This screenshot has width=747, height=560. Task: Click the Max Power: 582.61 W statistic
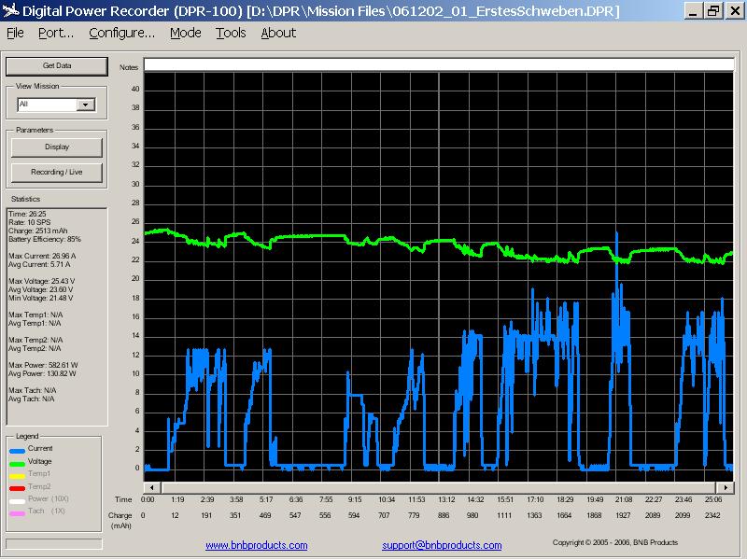tap(43, 365)
